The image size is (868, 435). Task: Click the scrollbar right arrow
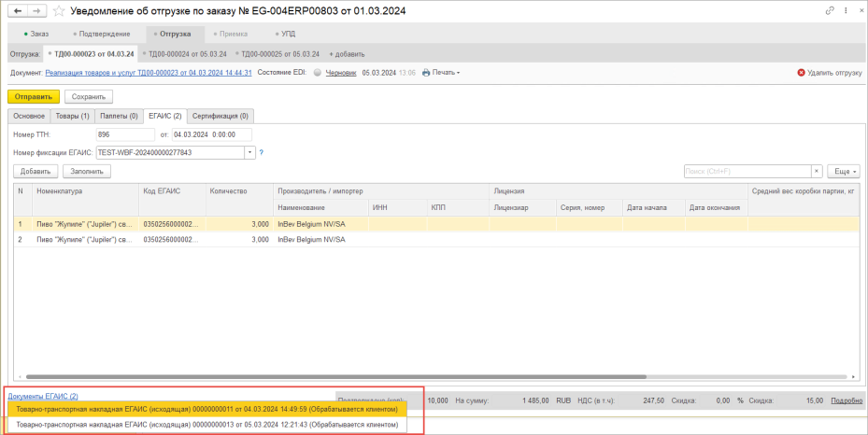854,377
